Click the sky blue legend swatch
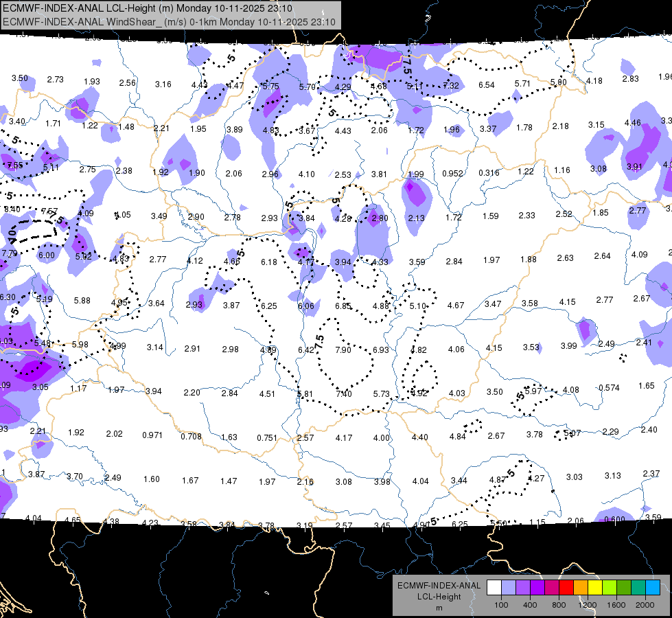Viewport: 672px width, 618px height. click(x=653, y=588)
